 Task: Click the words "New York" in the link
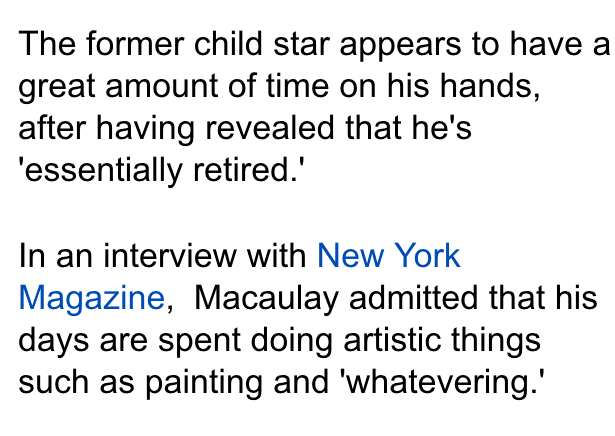[x=388, y=256]
